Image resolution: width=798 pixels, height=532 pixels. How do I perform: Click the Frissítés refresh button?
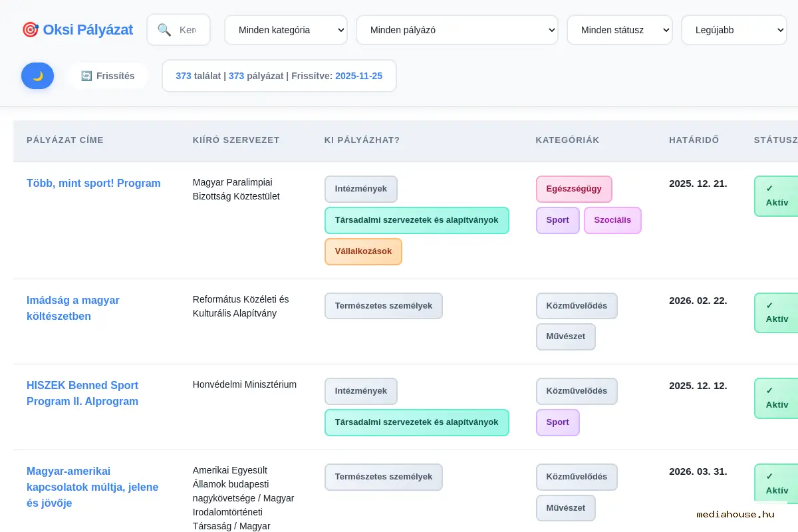[108, 76]
